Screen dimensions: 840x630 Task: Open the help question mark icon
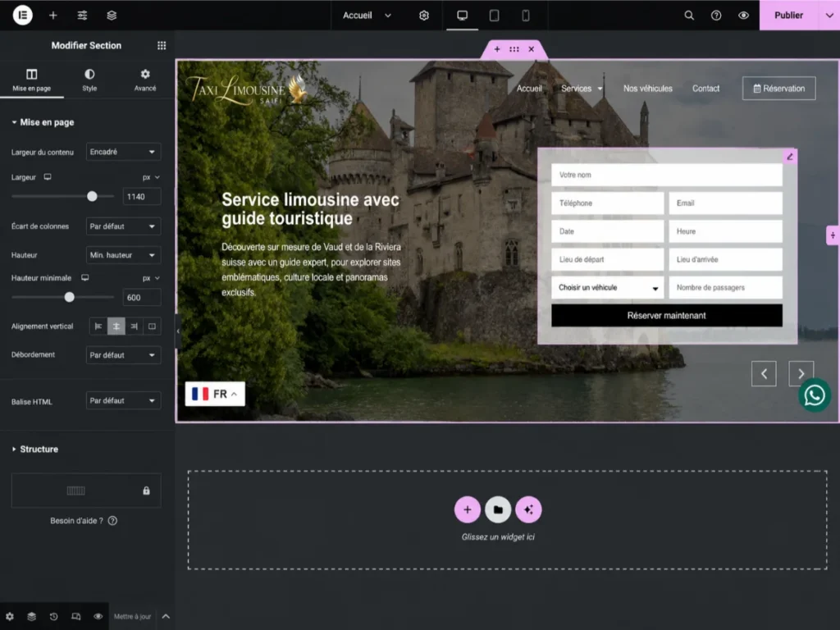(715, 15)
